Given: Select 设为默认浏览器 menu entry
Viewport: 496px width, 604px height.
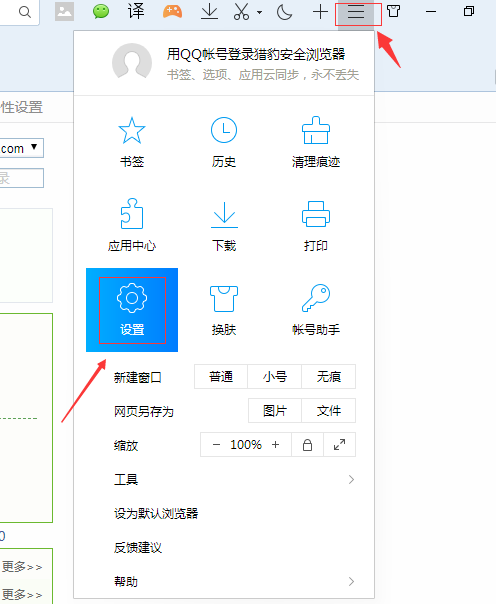Looking at the screenshot, I should (156, 513).
